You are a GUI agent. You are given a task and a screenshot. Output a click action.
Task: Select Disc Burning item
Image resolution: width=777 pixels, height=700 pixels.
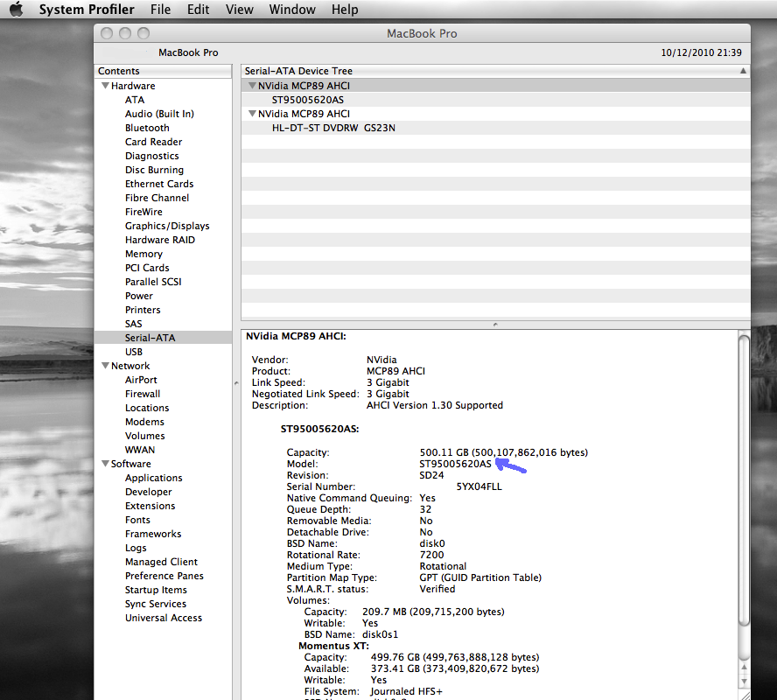154,170
